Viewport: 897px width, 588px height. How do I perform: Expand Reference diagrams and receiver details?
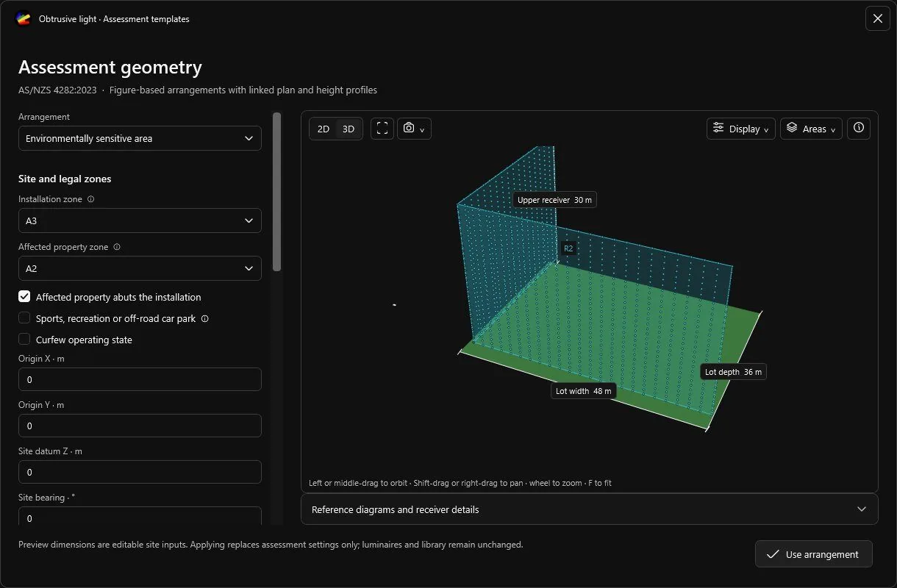[590, 509]
